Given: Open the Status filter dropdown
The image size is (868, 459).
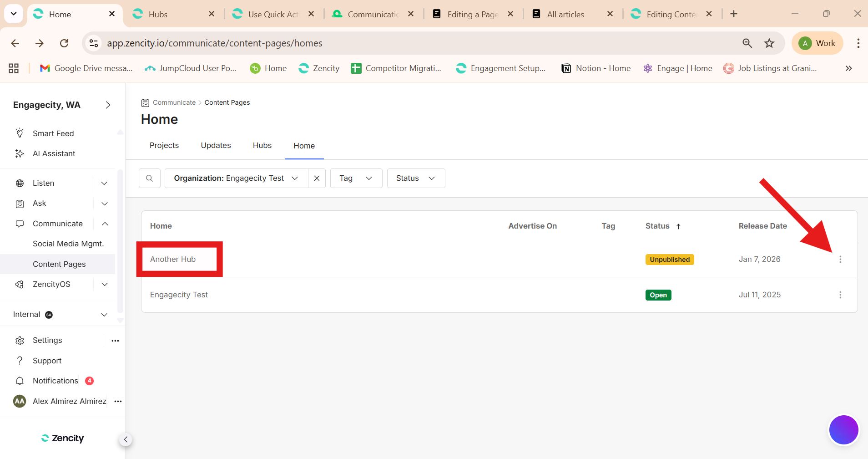Looking at the screenshot, I should 415,178.
